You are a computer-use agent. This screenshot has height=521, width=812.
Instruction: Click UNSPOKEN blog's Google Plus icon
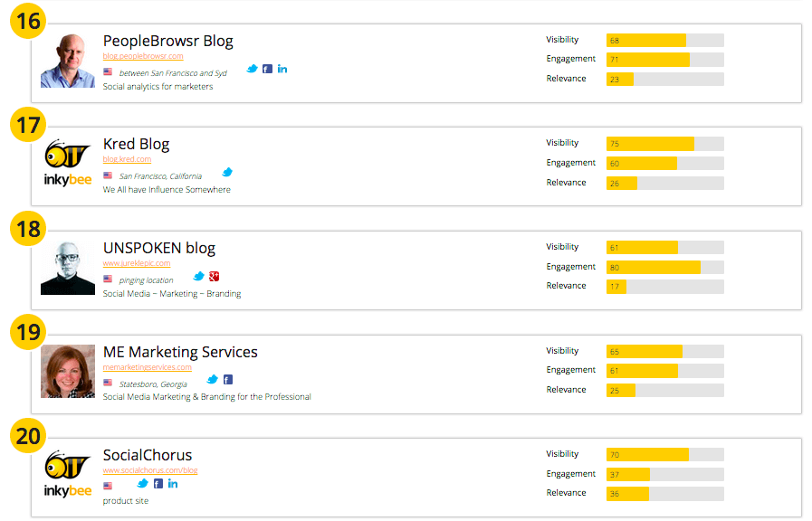215,276
